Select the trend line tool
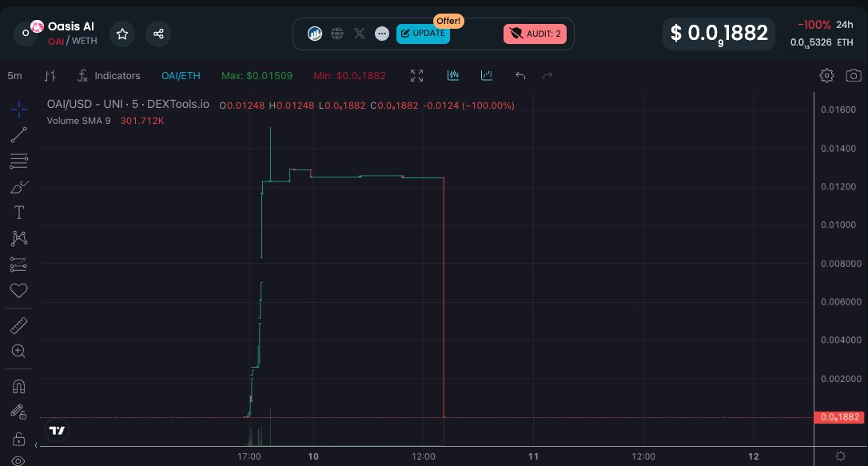 pyautogui.click(x=19, y=135)
